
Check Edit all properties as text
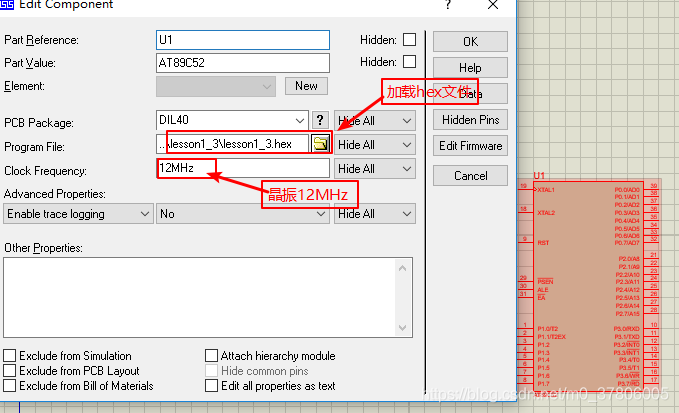211,385
